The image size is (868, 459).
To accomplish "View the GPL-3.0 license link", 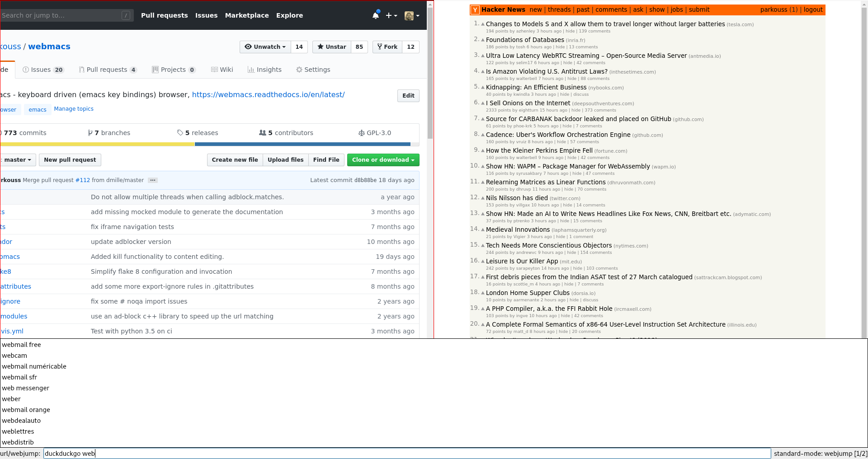I will (x=375, y=133).
